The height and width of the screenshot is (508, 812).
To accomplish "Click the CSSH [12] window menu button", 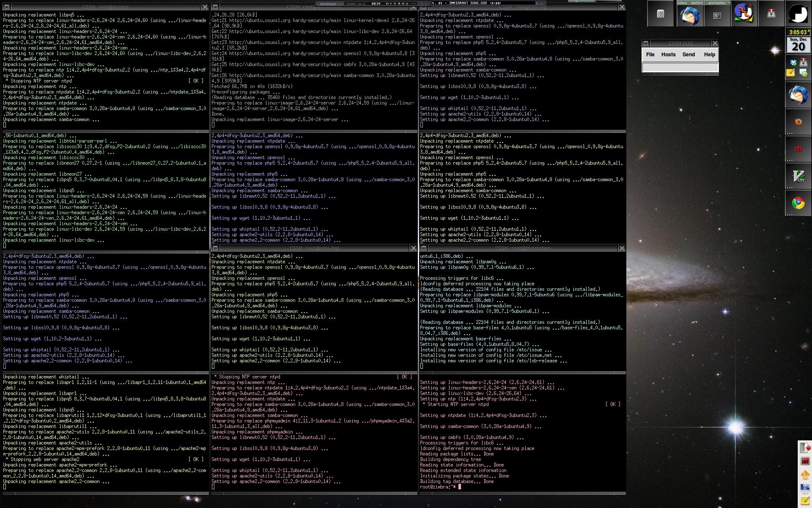I will click(x=645, y=43).
